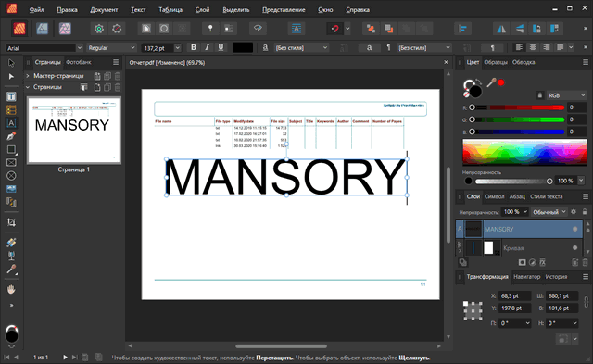Add new page icon in Pages section
The image size is (593, 364).
click(x=97, y=87)
